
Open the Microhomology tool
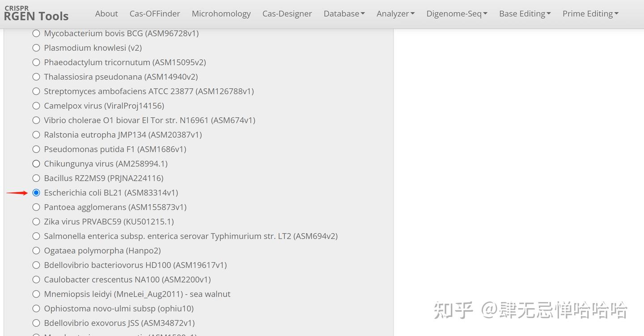pos(221,13)
